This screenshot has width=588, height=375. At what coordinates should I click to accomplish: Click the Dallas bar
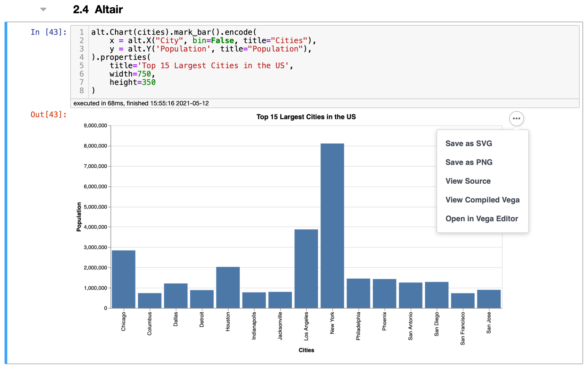pos(176,296)
